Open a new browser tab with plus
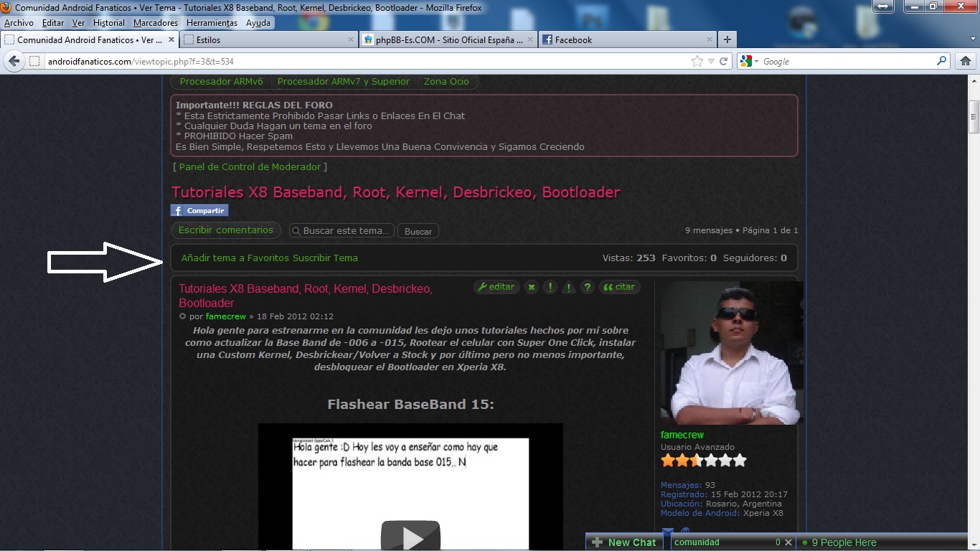 727,40
